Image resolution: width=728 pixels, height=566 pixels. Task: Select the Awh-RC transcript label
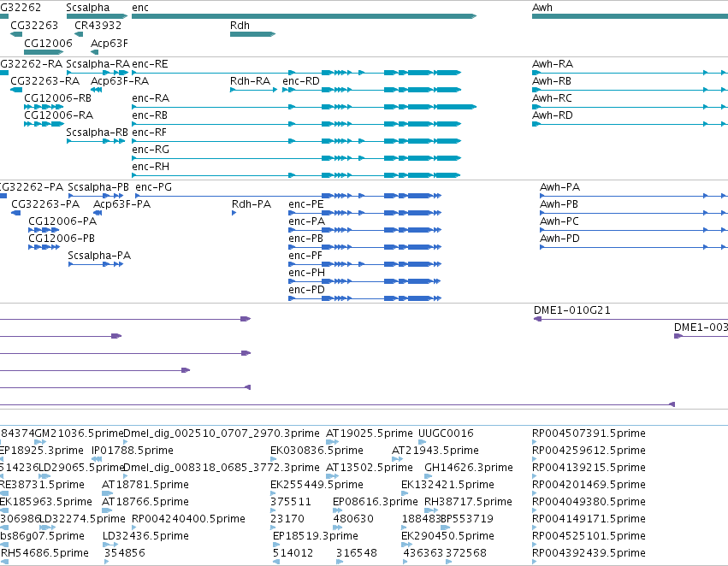[552, 97]
